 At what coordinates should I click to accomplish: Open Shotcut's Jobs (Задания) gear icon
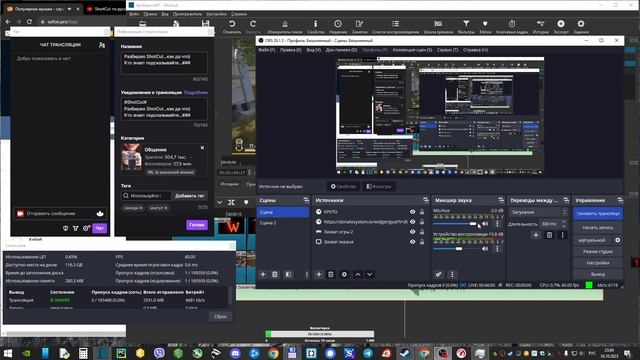coord(581,24)
